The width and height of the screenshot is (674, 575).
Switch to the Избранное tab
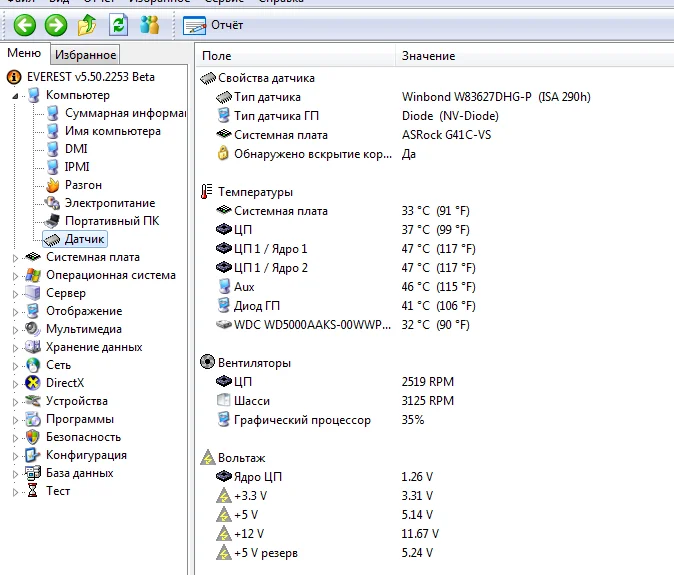pyautogui.click(x=86, y=55)
